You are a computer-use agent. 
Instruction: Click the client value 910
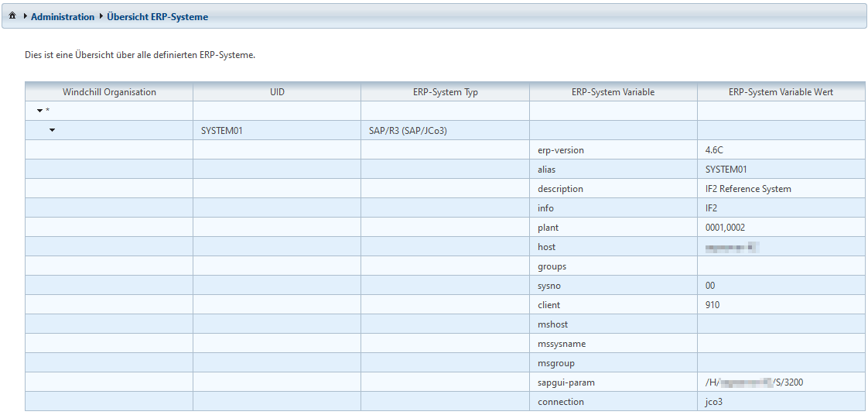click(x=713, y=305)
